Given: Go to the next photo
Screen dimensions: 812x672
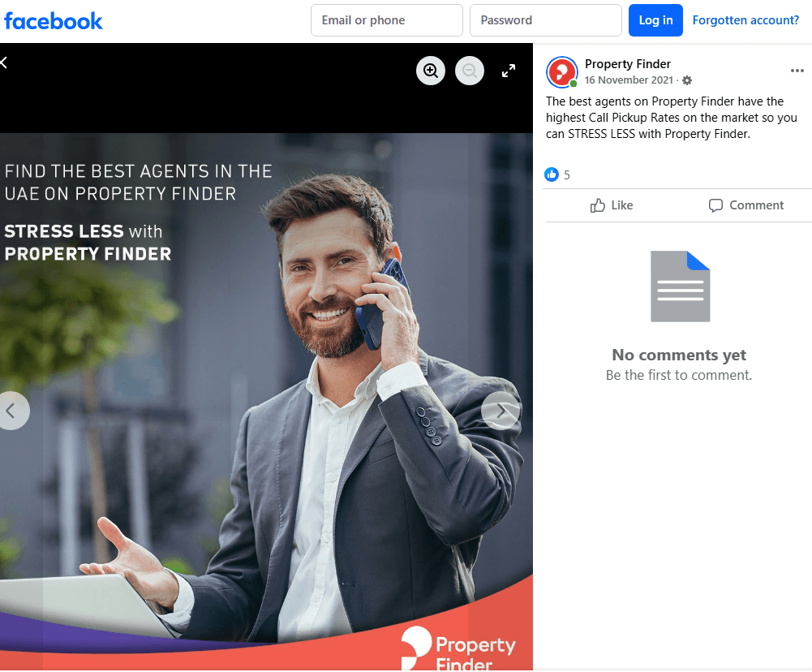Looking at the screenshot, I should tap(501, 411).
